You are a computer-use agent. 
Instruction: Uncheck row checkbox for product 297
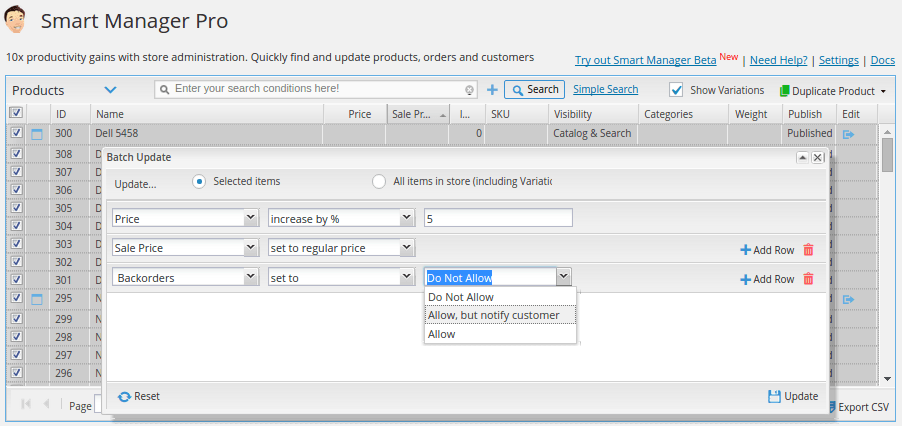[x=16, y=354]
